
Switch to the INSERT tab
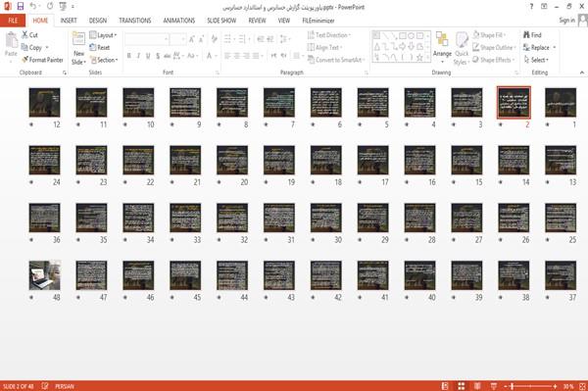click(69, 21)
